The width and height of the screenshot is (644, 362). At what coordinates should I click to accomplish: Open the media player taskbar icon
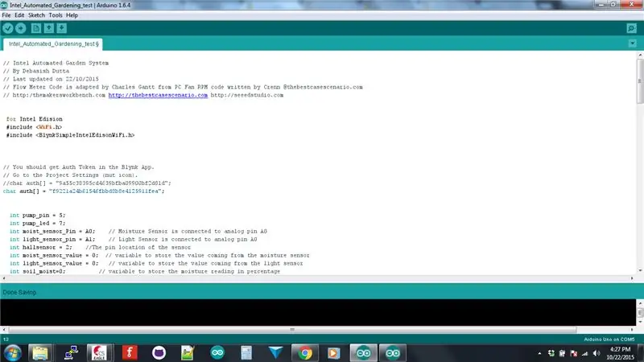[333, 353]
